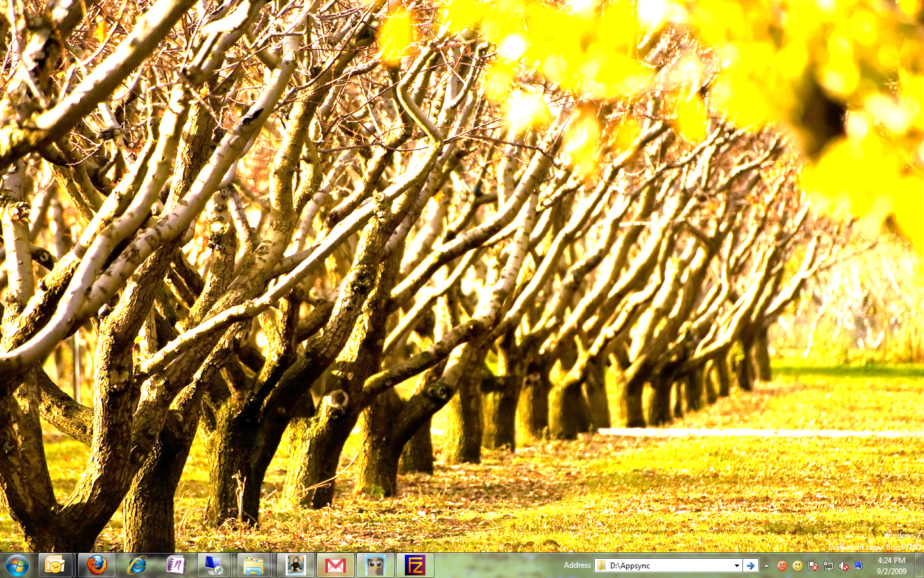Open the Windows Start menu
The height and width of the screenshot is (578, 924).
17,565
